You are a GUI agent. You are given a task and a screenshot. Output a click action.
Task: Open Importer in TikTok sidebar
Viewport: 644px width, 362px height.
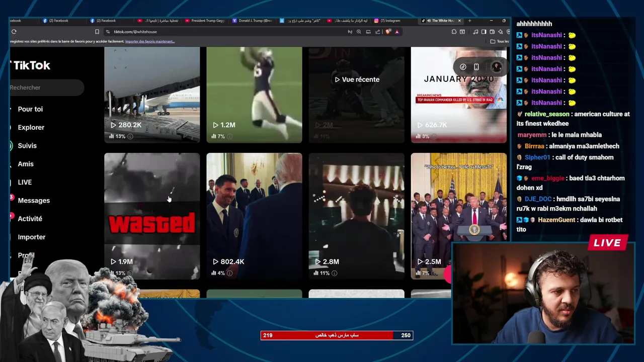[x=31, y=237]
